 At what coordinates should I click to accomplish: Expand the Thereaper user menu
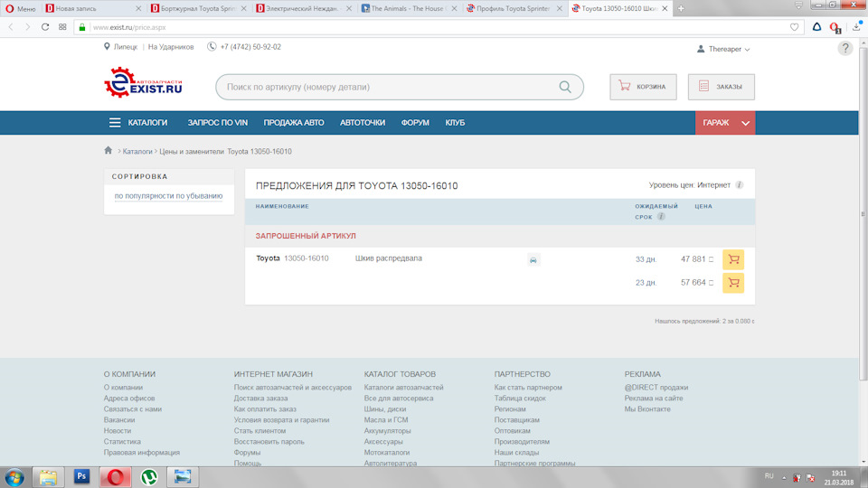[x=723, y=49]
